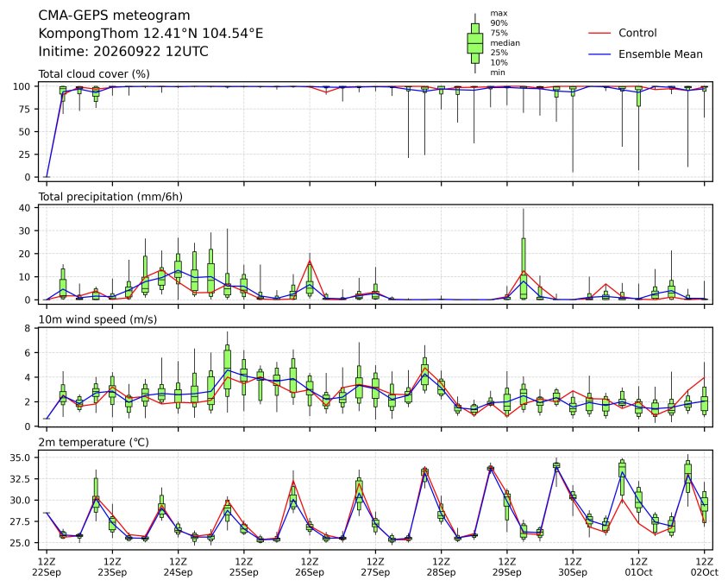Click the 10m wind speed panel title
This screenshot has width=728, height=587.
pyautogui.click(x=97, y=319)
